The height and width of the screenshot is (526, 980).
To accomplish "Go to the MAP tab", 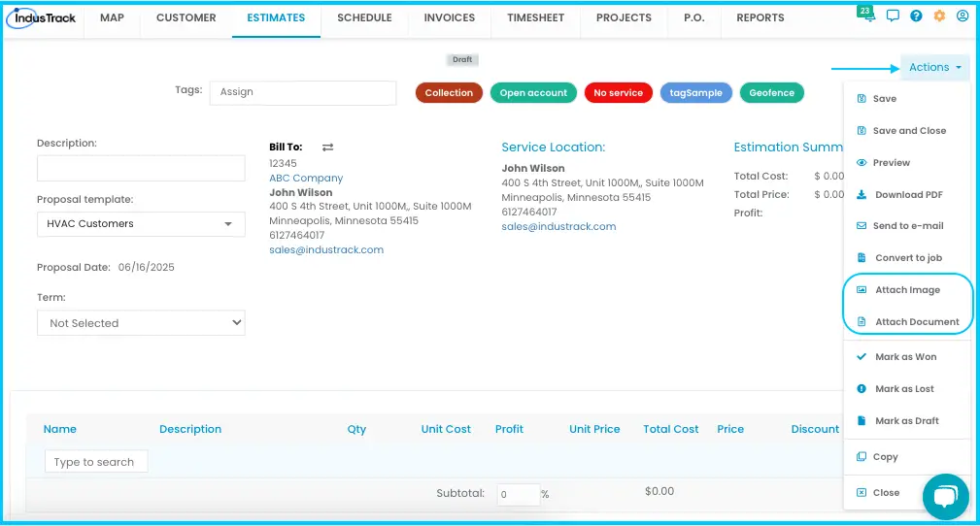I will pyautogui.click(x=112, y=18).
